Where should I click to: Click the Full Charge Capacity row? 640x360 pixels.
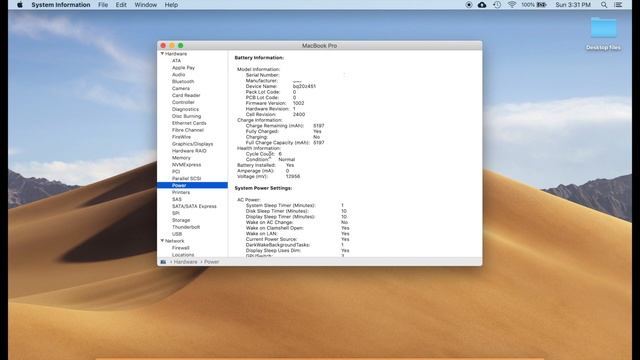285,143
